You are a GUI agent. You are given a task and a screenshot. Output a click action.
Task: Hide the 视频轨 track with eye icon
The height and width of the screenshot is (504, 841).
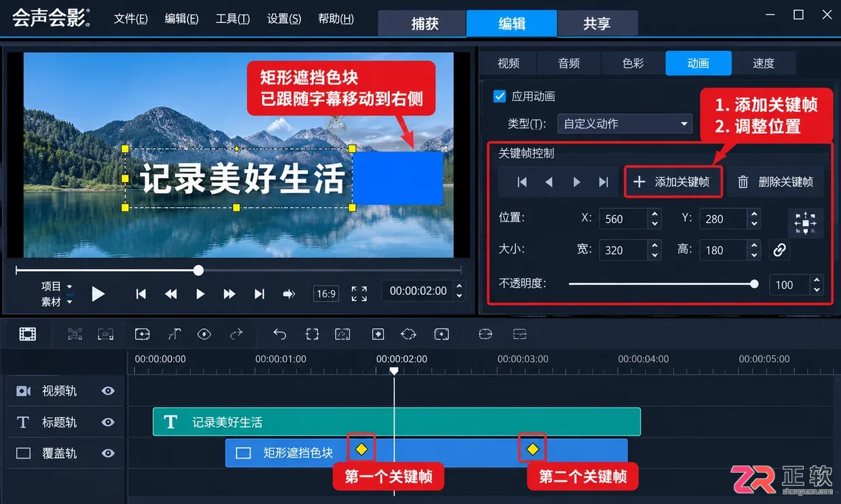(108, 391)
